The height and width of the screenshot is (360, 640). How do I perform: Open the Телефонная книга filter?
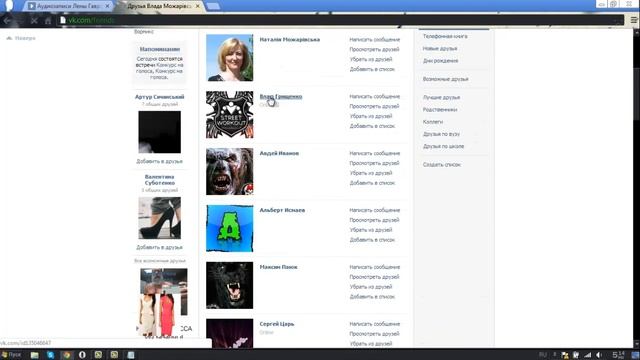(445, 36)
